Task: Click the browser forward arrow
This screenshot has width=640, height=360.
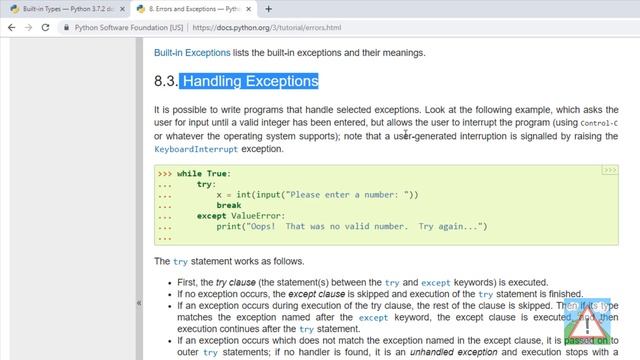Action: tap(28, 27)
